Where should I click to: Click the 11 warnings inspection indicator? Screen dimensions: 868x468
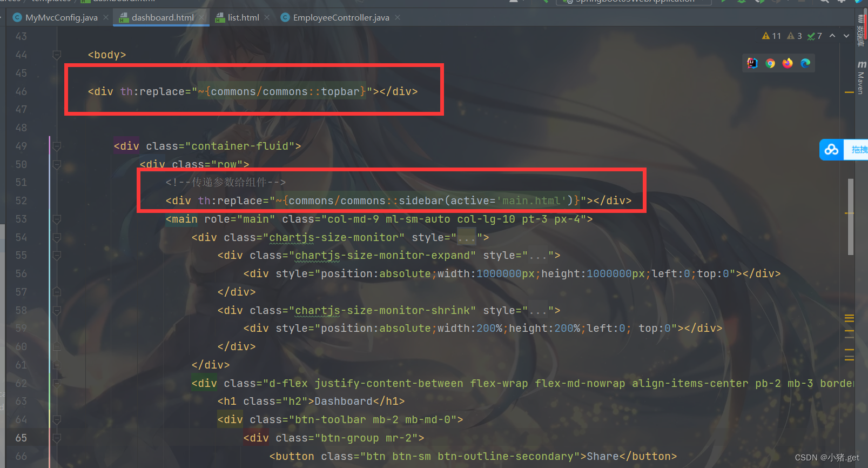[771, 36]
